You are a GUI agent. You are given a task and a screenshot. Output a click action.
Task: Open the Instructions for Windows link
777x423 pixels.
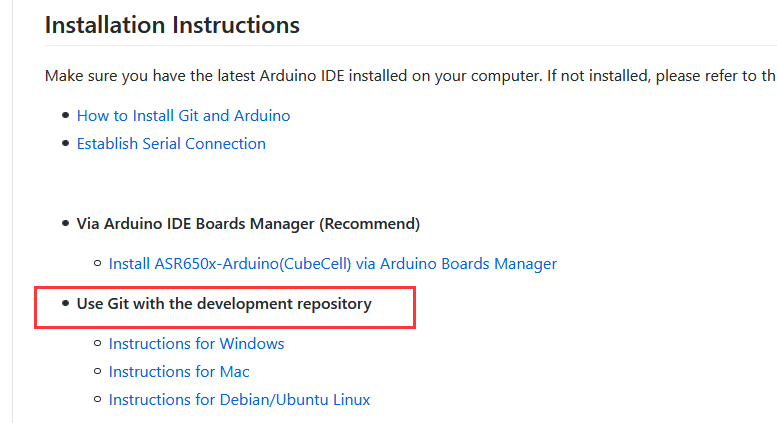196,343
